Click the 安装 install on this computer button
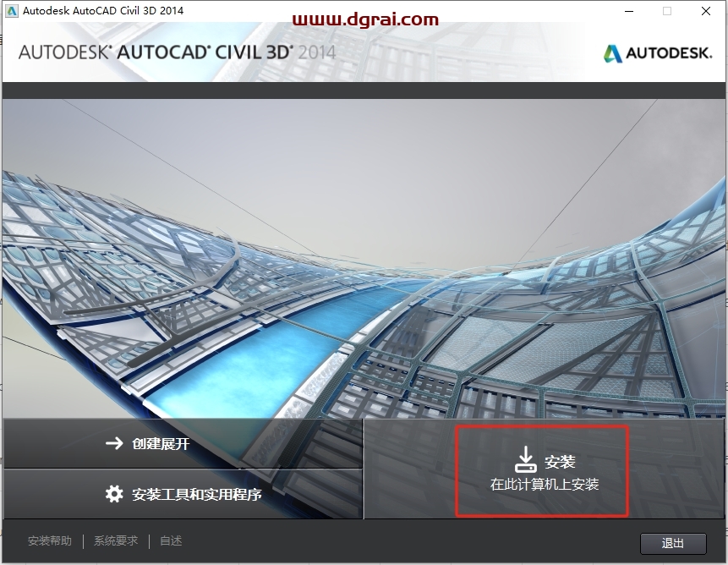The height and width of the screenshot is (565, 728). tap(545, 469)
